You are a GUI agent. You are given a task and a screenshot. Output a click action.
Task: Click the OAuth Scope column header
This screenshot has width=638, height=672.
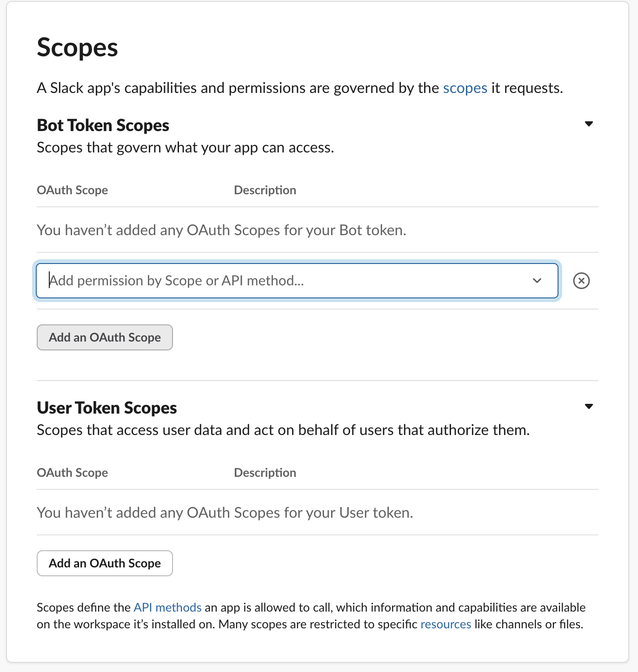click(x=72, y=190)
